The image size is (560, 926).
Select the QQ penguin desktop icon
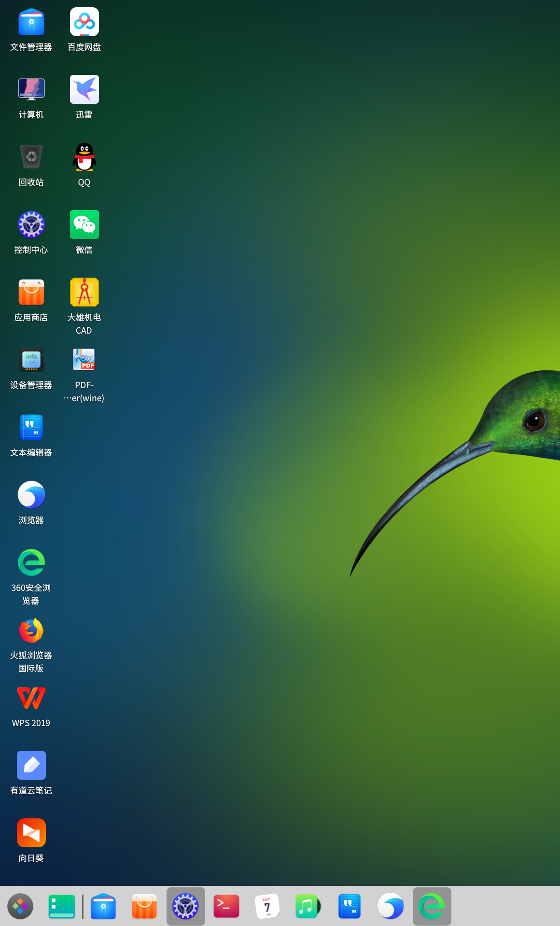[84, 157]
